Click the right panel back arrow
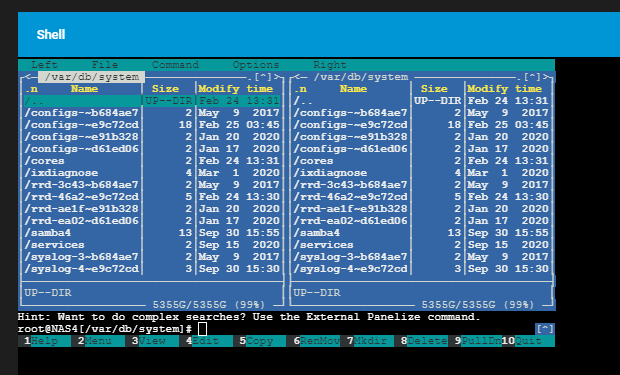This screenshot has height=375, width=620. (297, 77)
